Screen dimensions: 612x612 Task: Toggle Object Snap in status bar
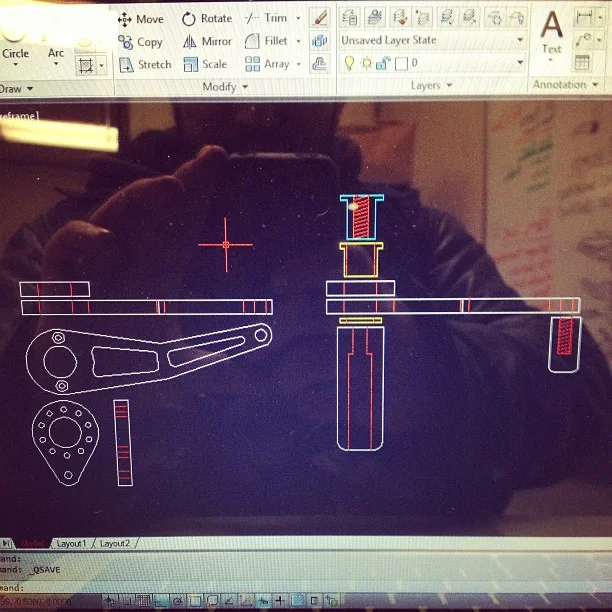click(x=196, y=601)
